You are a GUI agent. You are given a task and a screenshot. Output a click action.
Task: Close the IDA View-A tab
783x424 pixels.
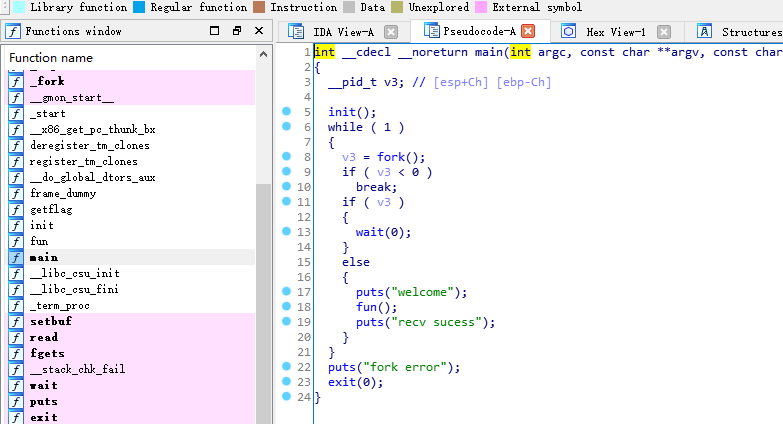click(391, 32)
